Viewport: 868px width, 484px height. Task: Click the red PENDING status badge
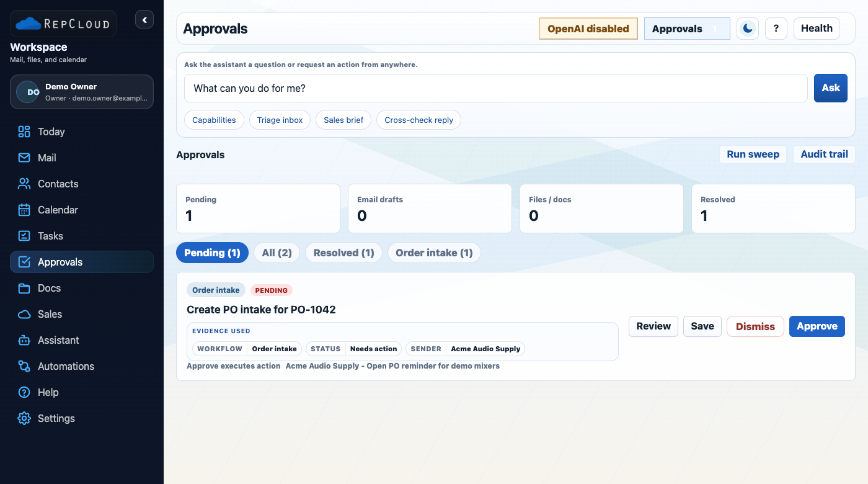272,290
